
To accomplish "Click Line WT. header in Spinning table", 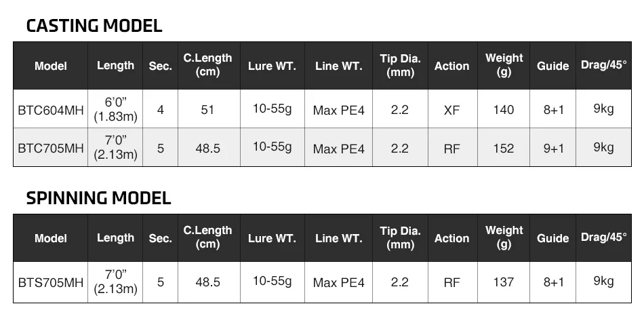I will click(x=339, y=238).
